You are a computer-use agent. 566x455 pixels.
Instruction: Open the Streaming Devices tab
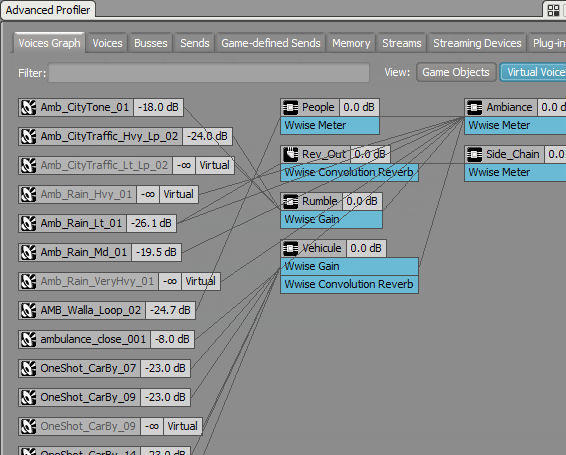(477, 43)
